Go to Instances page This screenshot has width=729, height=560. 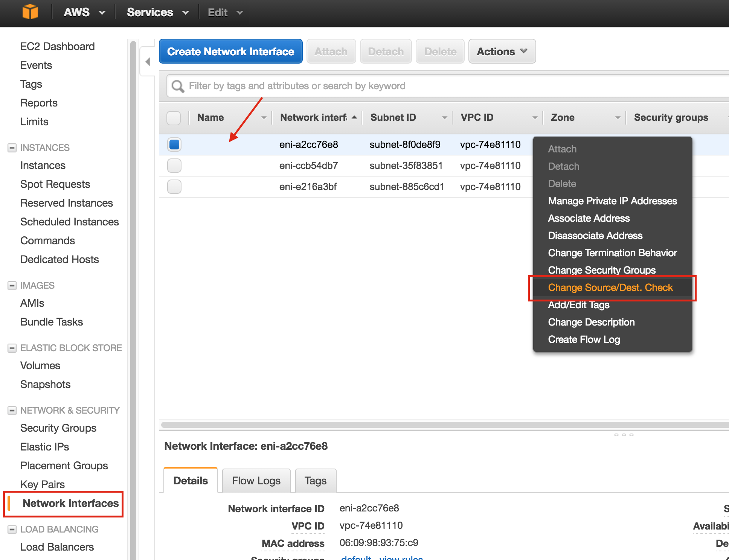(43, 165)
